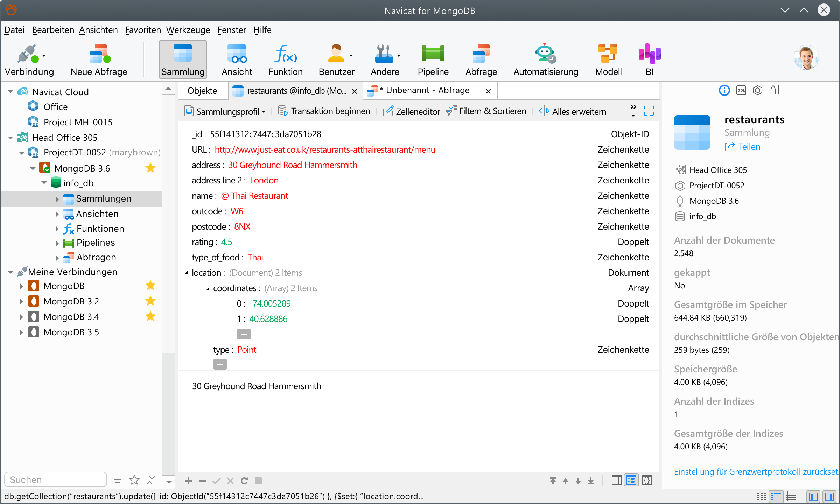Viewport: 840px width, 504px height.
Task: Switch to tree view mode
Action: click(x=632, y=481)
